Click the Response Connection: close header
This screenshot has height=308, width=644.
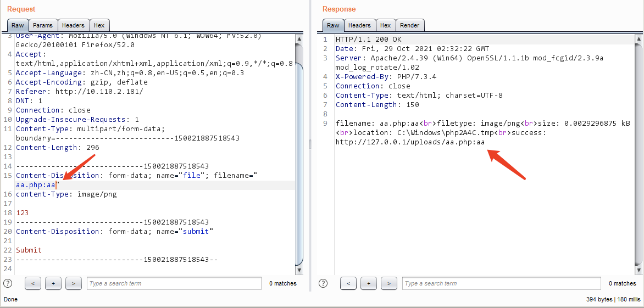click(373, 86)
